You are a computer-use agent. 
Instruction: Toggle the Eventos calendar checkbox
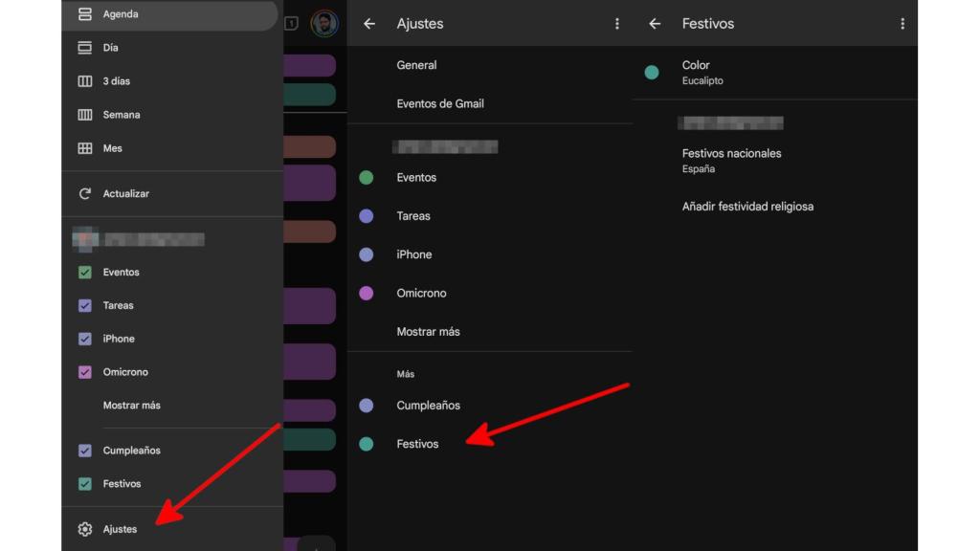tap(85, 273)
